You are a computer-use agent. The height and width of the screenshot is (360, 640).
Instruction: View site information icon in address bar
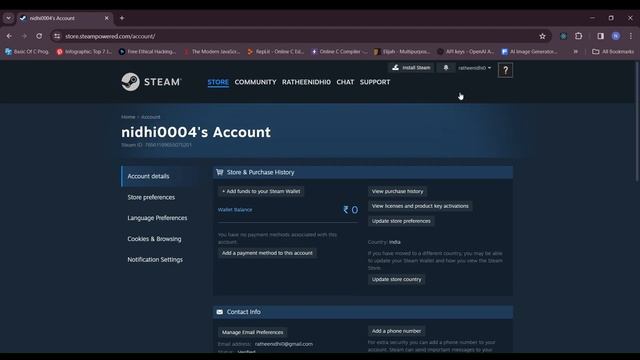click(57, 36)
